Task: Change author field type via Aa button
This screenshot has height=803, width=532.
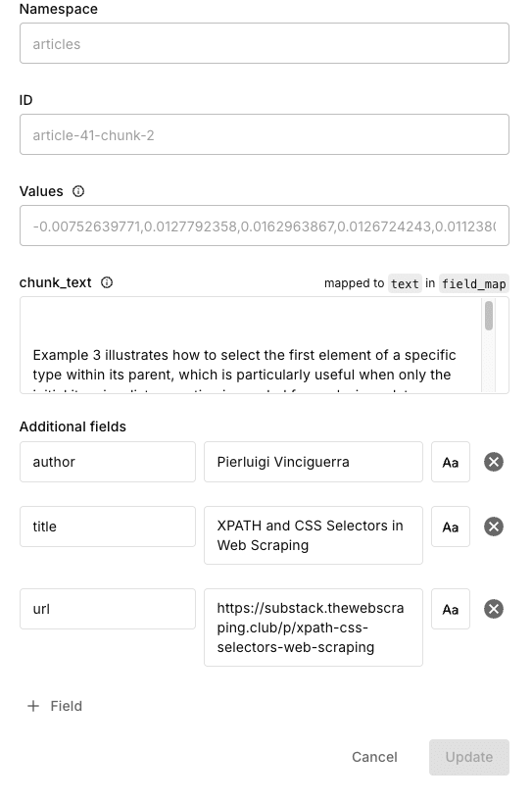Action: pos(450,462)
